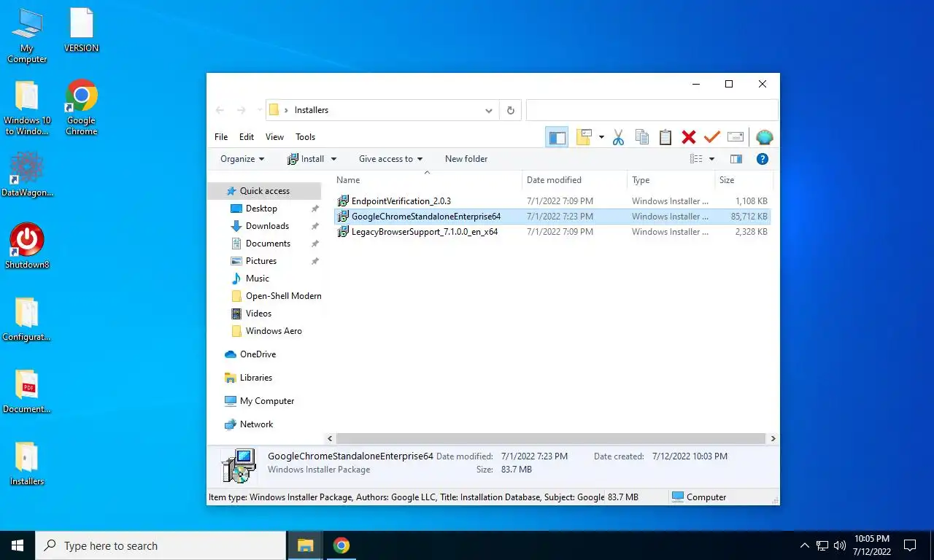Click the horizontal scrollbar right arrow

click(x=773, y=439)
